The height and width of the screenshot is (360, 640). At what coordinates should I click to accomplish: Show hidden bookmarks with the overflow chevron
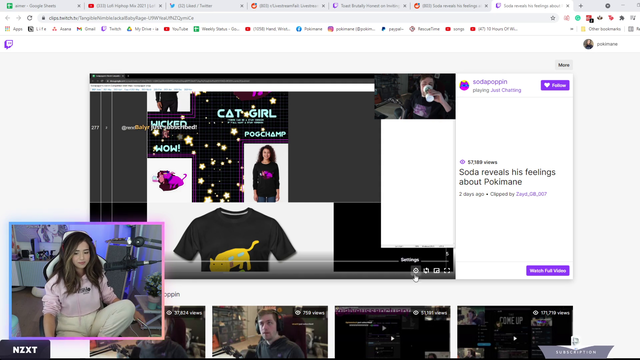571,29
